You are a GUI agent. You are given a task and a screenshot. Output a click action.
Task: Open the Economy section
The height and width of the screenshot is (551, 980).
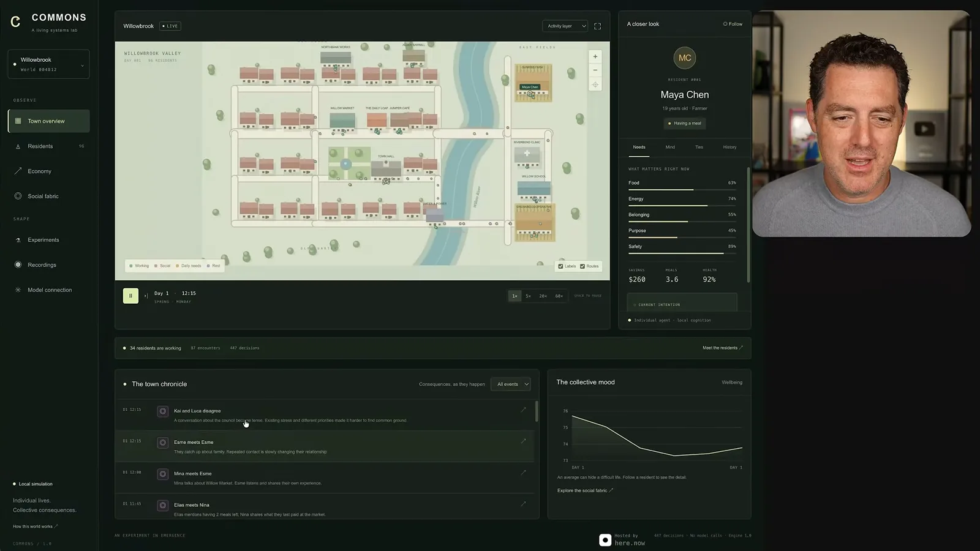(x=49, y=171)
